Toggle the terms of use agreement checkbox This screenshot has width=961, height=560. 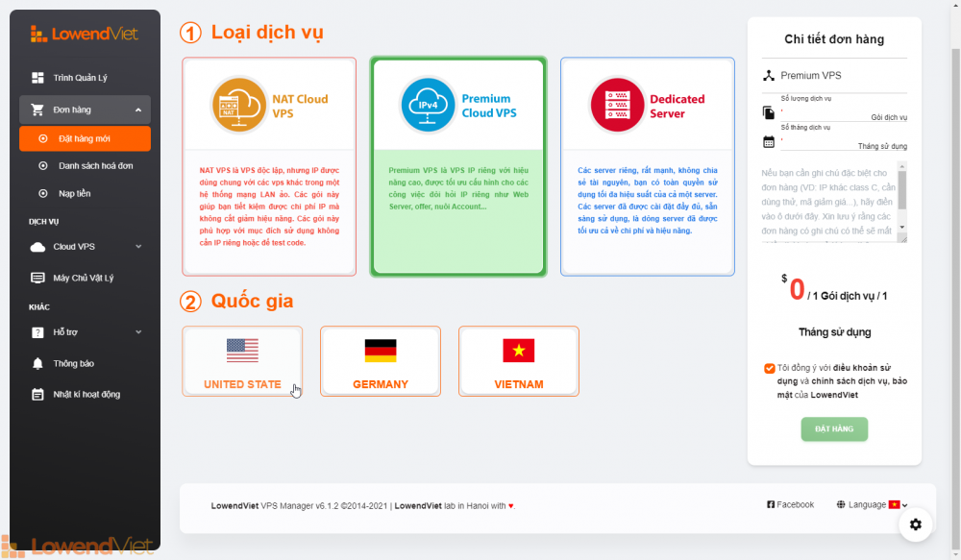tap(769, 368)
